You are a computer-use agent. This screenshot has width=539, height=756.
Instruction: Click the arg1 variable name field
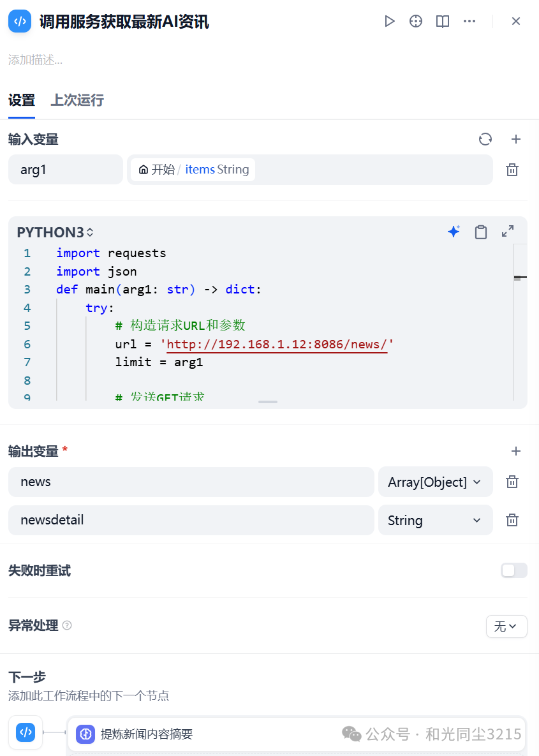click(x=66, y=170)
